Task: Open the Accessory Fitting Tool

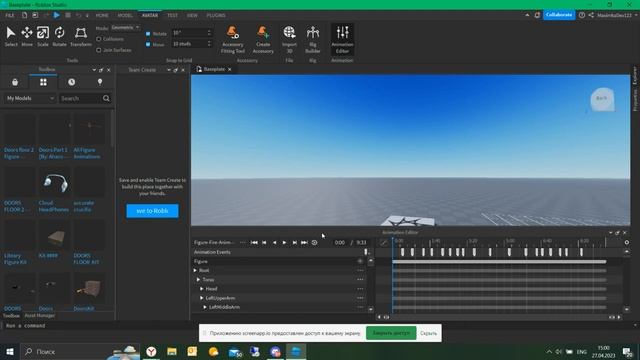Action: (x=233, y=40)
